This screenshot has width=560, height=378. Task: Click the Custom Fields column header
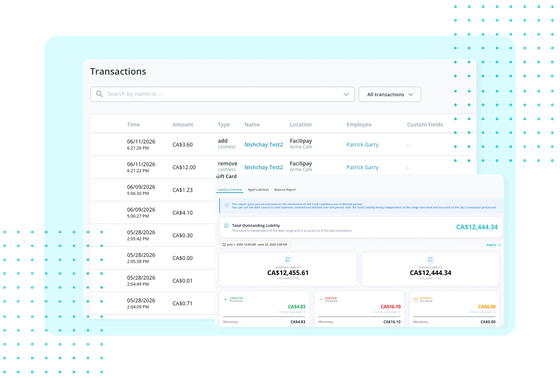425,125
